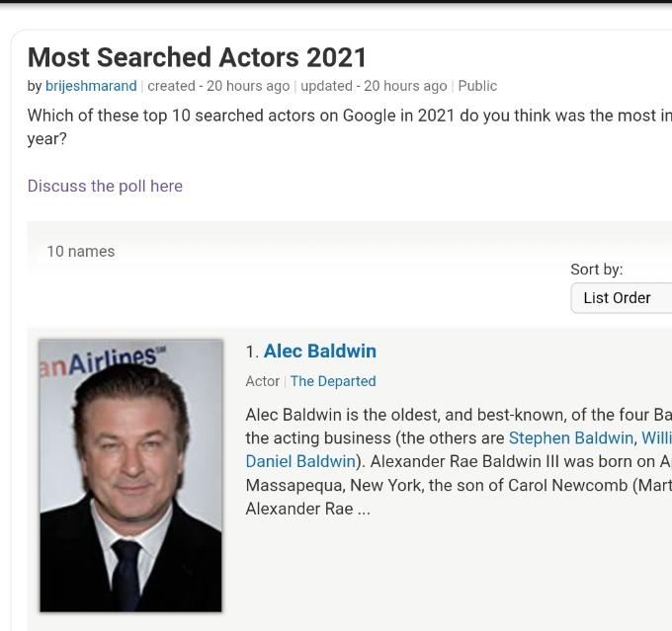Image resolution: width=672 pixels, height=631 pixels.
Task: Click the "created - 20 hours ago" timestamp
Action: pos(218,86)
